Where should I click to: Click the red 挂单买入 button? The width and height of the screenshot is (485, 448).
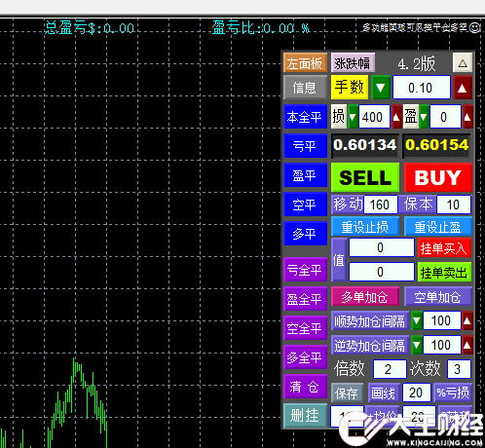(444, 247)
